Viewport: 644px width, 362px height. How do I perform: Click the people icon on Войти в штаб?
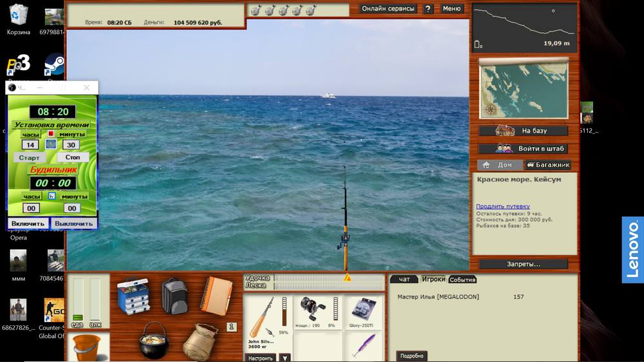(504, 148)
